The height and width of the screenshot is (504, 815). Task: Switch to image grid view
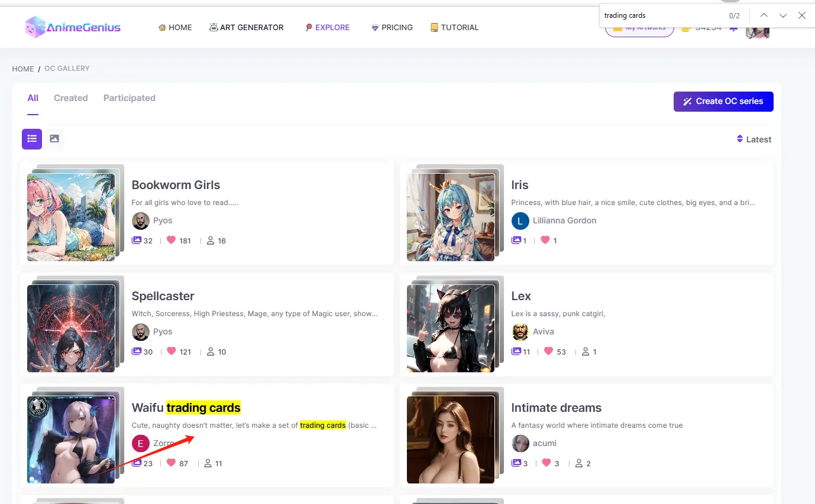(x=54, y=139)
